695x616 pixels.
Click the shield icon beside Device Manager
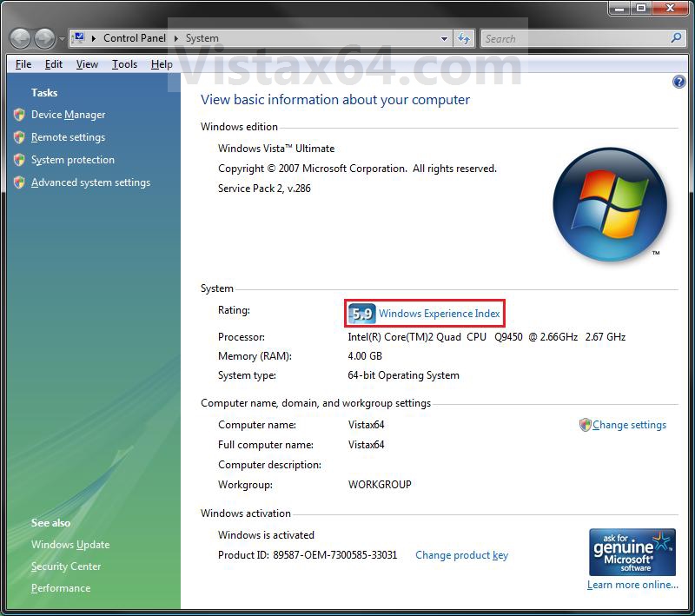tap(19, 115)
